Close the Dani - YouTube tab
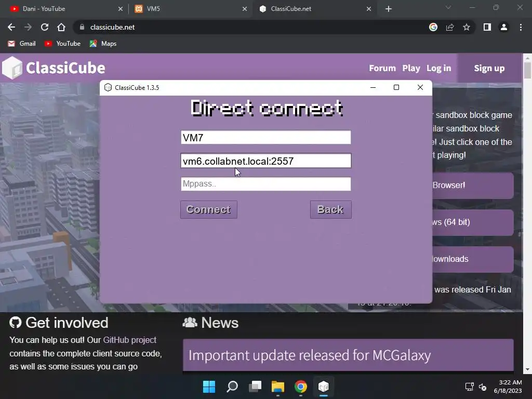 coord(121,9)
